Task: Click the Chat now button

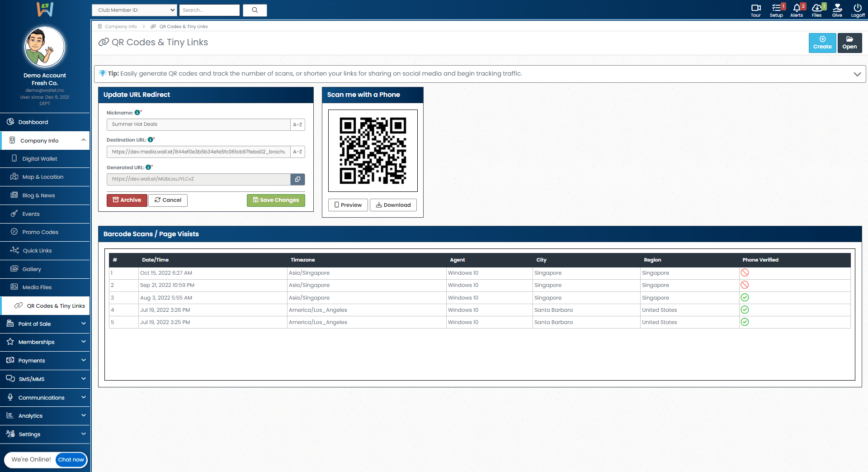Action: point(71,460)
